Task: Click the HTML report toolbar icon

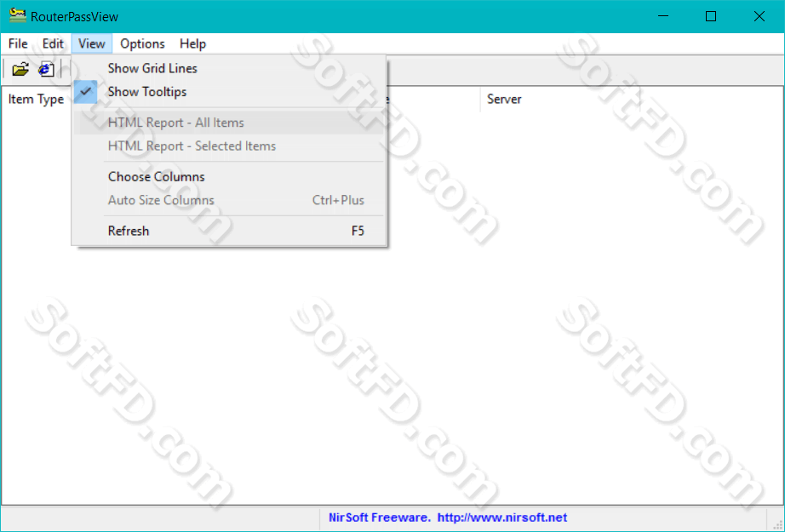Action: pyautogui.click(x=46, y=69)
